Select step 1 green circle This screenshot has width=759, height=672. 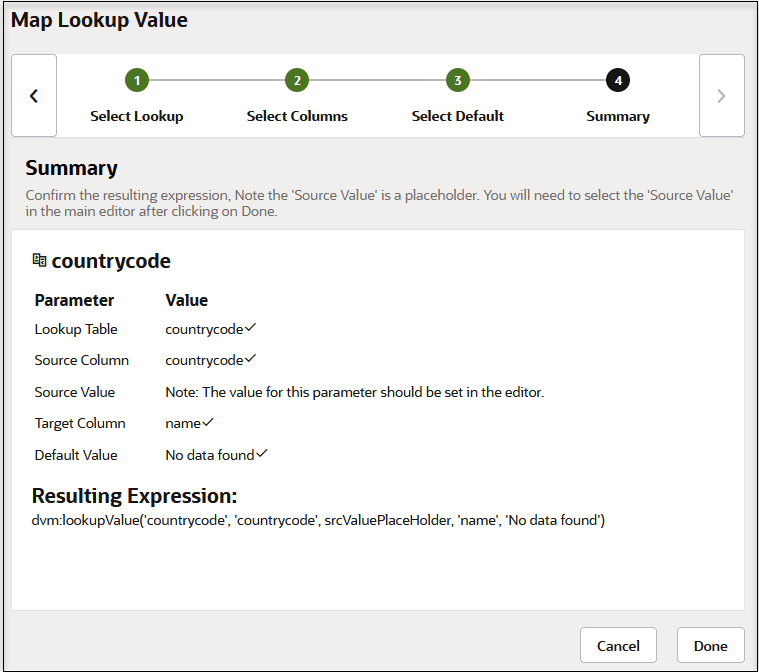click(137, 80)
